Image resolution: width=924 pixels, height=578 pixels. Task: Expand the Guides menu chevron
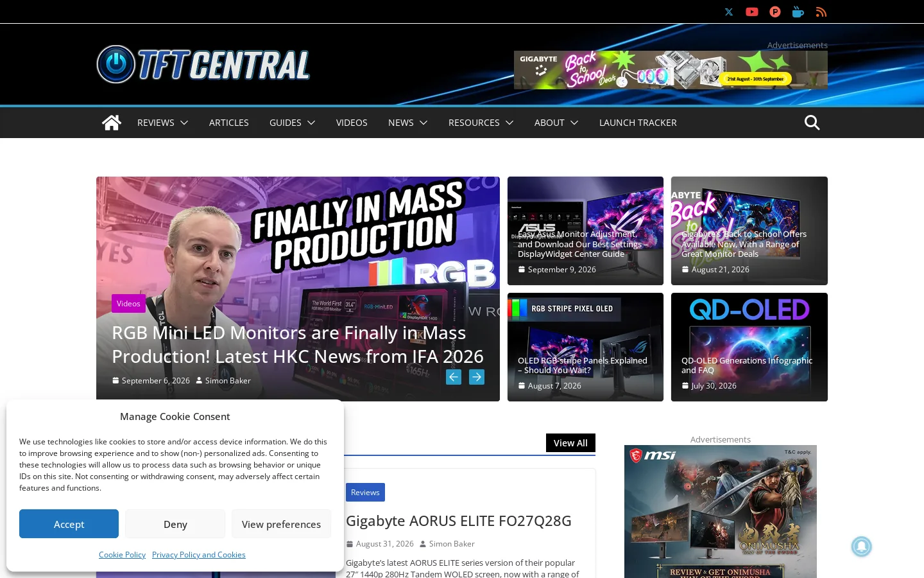[311, 123]
